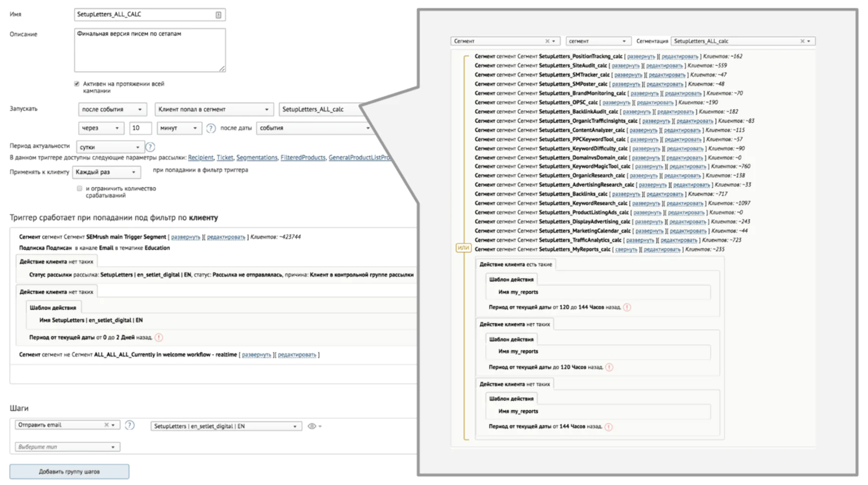Screen dimensions: 868x485
Task: Click the help icon beside Отправить email step
Action: coord(130,425)
